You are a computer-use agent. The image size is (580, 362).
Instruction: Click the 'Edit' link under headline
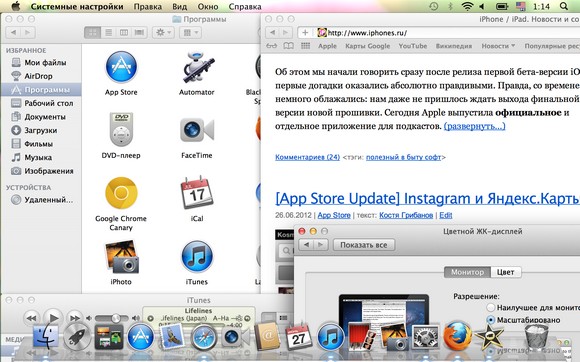pos(446,215)
